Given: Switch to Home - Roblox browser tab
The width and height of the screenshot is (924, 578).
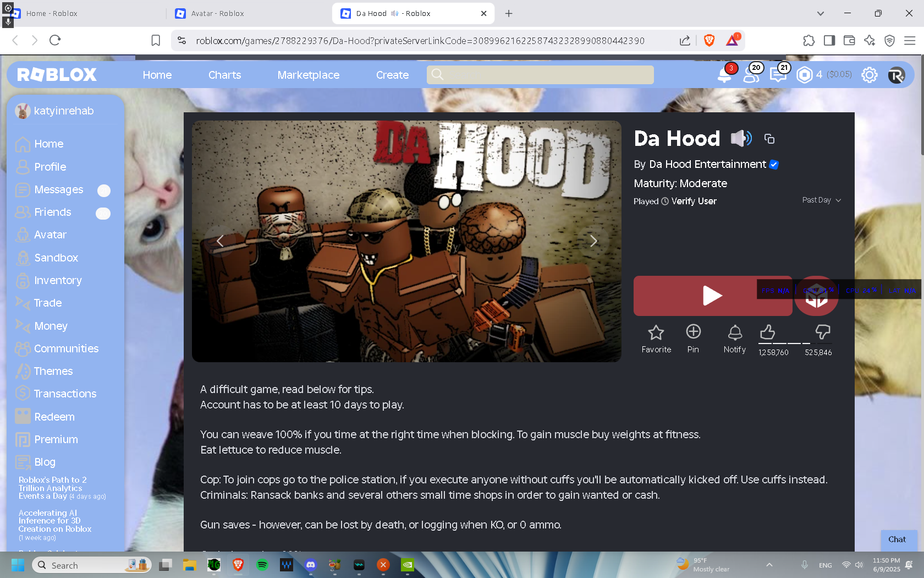Looking at the screenshot, I should pyautogui.click(x=82, y=13).
